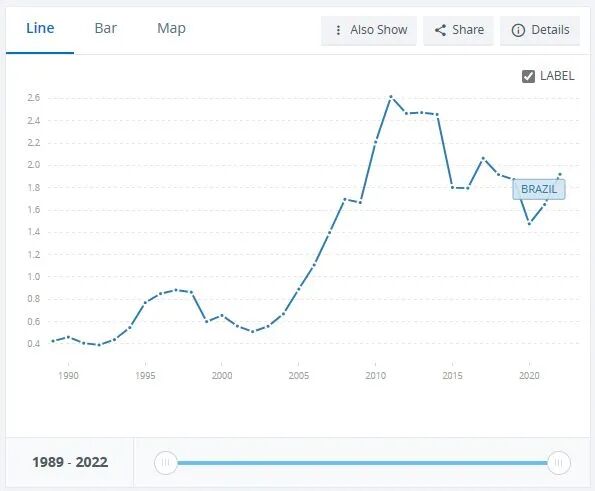Click the 0.4 y-axis label
Viewport: 595px width, 491px height.
[x=33, y=344]
